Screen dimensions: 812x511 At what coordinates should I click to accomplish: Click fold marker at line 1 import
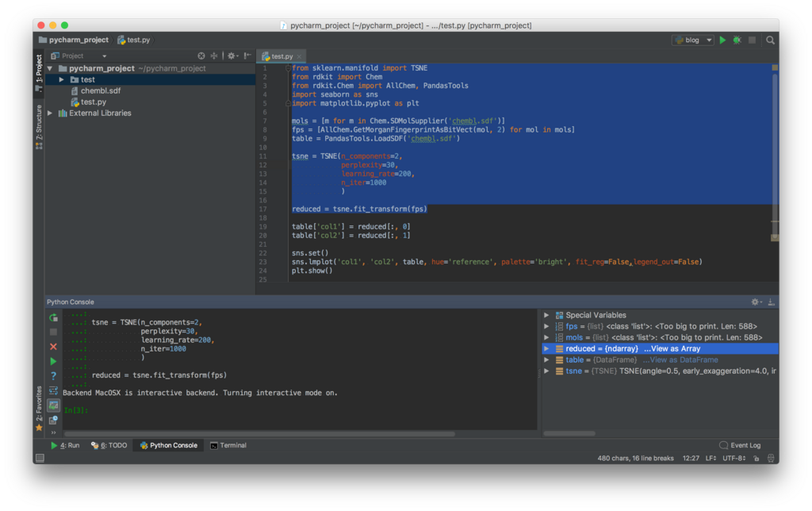(288, 68)
